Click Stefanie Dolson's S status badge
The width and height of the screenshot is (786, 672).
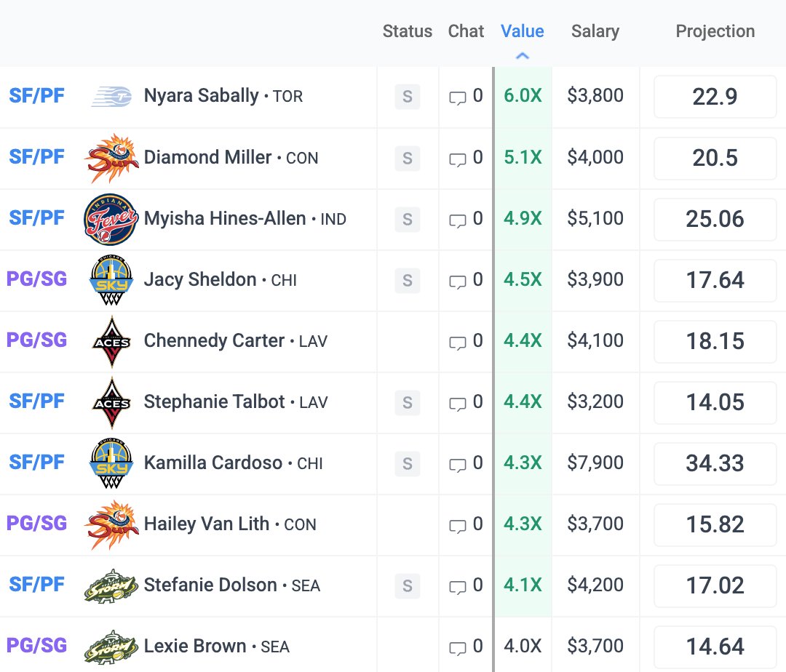(x=407, y=586)
